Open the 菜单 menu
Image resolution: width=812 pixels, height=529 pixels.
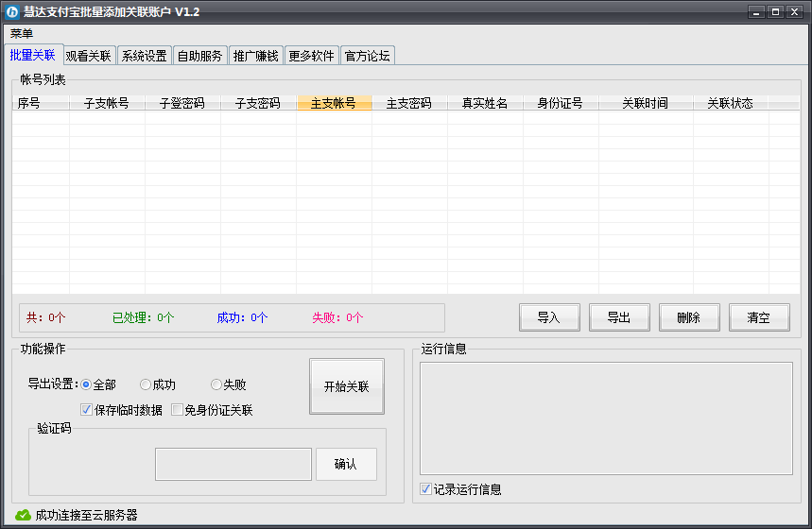pos(21,34)
